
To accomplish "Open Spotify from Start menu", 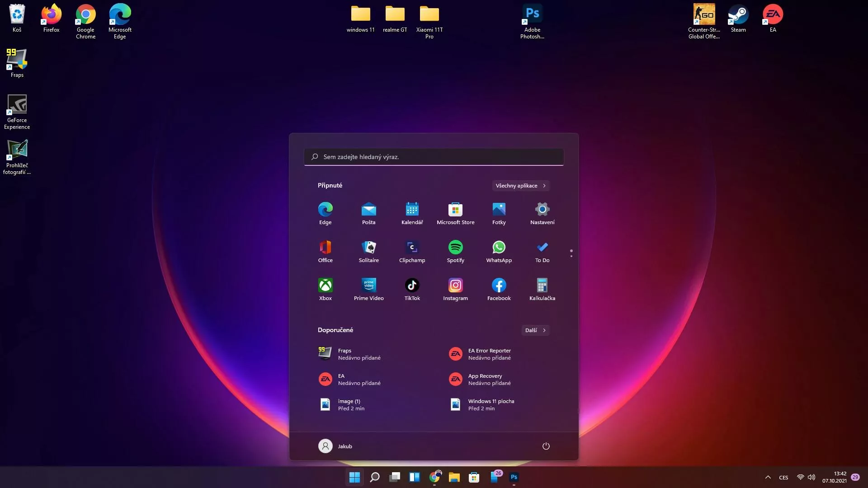I will click(455, 251).
